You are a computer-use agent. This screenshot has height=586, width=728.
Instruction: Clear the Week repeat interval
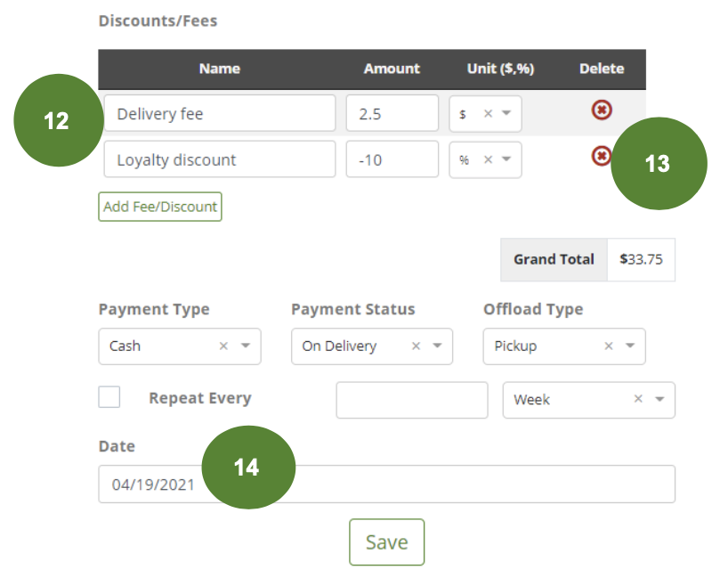[x=638, y=399]
